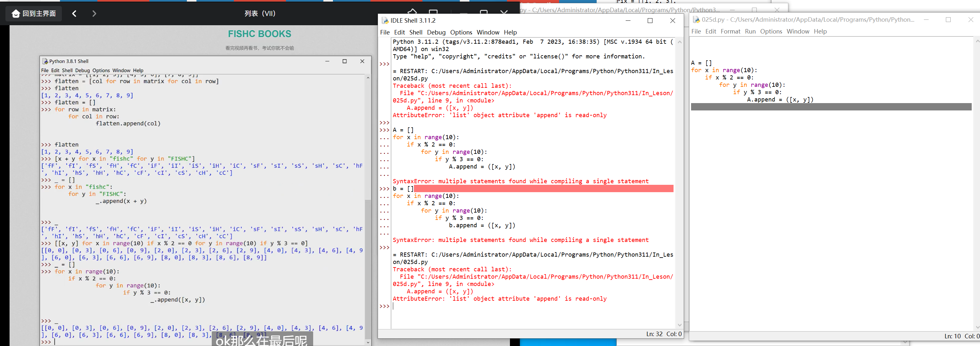The width and height of the screenshot is (980, 346).
Task: Click the first SyntaxError message line
Action: coord(520,181)
